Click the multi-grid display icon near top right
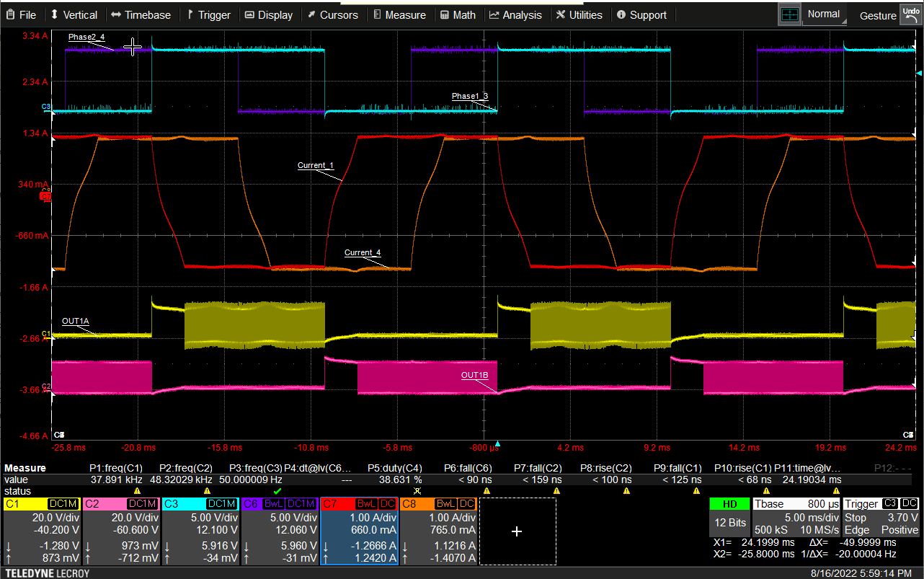This screenshot has height=579, width=924. [x=788, y=14]
